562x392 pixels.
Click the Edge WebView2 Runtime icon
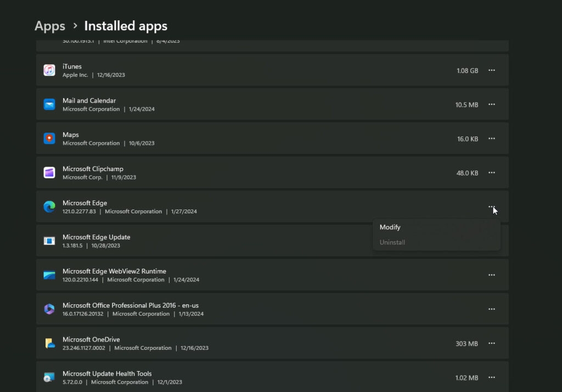49,275
